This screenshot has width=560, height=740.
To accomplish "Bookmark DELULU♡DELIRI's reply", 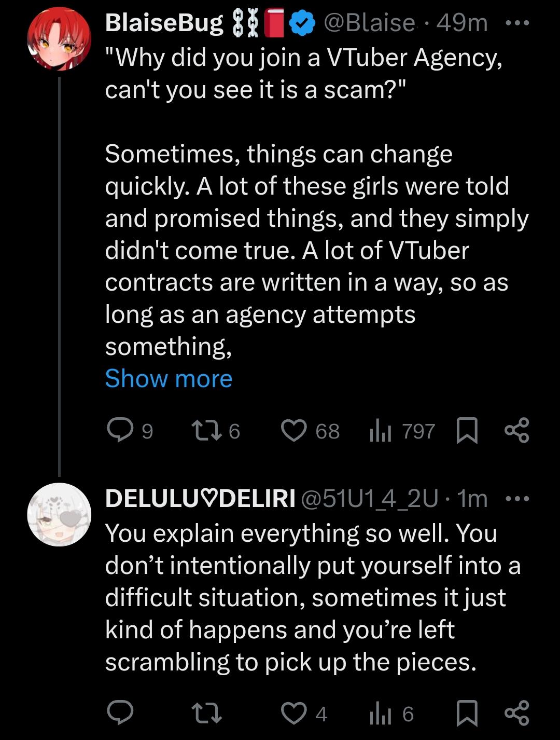I will [466, 713].
